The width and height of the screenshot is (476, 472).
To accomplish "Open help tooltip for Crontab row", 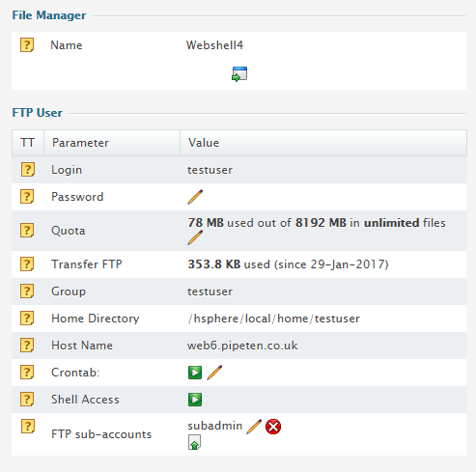I will (27, 373).
